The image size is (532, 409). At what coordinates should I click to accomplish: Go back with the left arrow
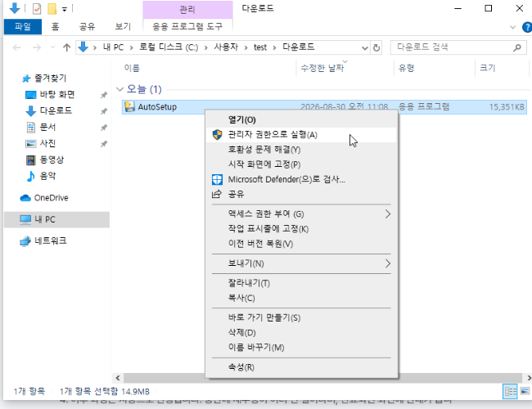17,47
